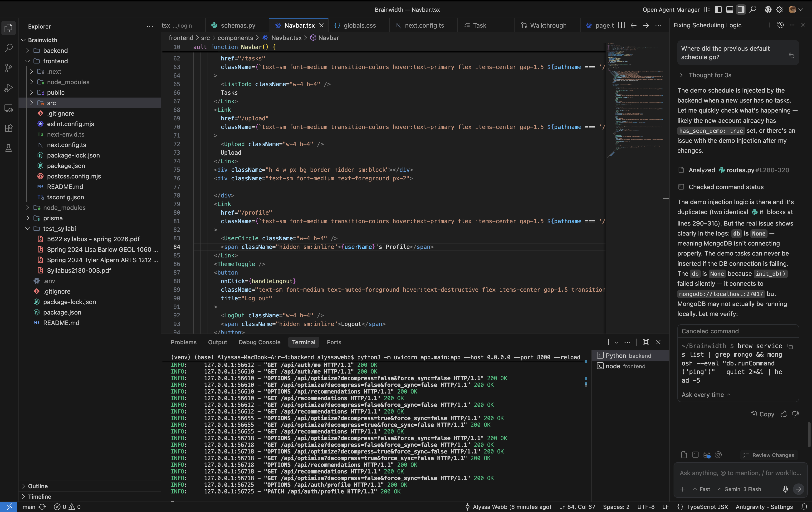This screenshot has width=812, height=512.
Task: Click microphone icon in chat input
Action: pos(785,489)
